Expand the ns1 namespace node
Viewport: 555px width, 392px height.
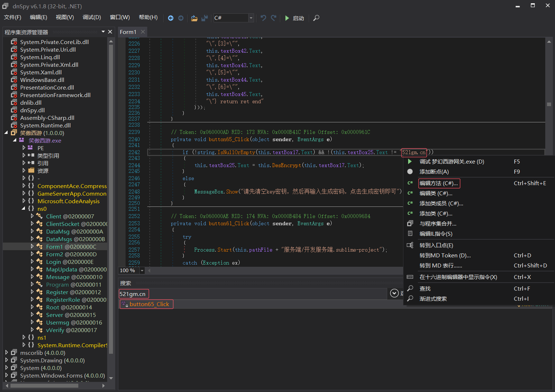click(x=24, y=337)
